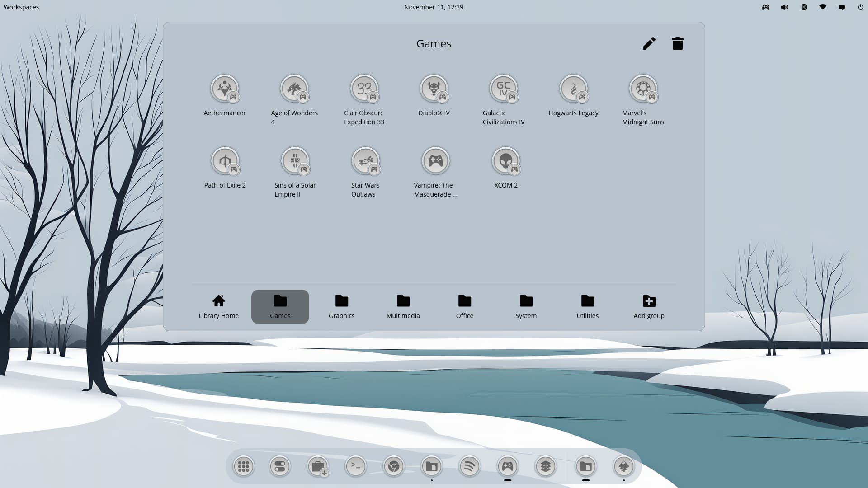Screen dimensions: 868x488
Task: Start Path of Exile 2
Action: click(x=225, y=161)
